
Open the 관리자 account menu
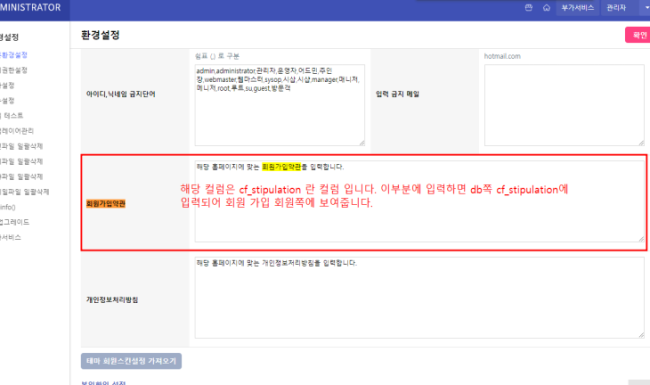pyautogui.click(x=616, y=7)
